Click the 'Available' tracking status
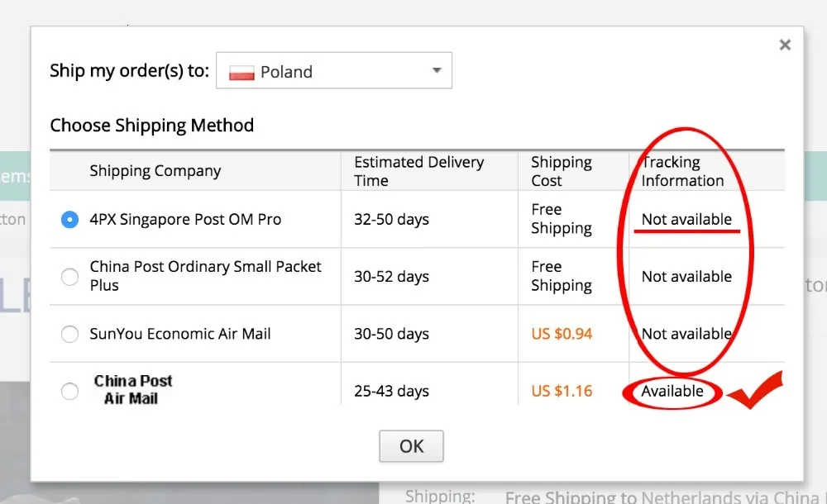The height and width of the screenshot is (504, 827). click(x=672, y=391)
